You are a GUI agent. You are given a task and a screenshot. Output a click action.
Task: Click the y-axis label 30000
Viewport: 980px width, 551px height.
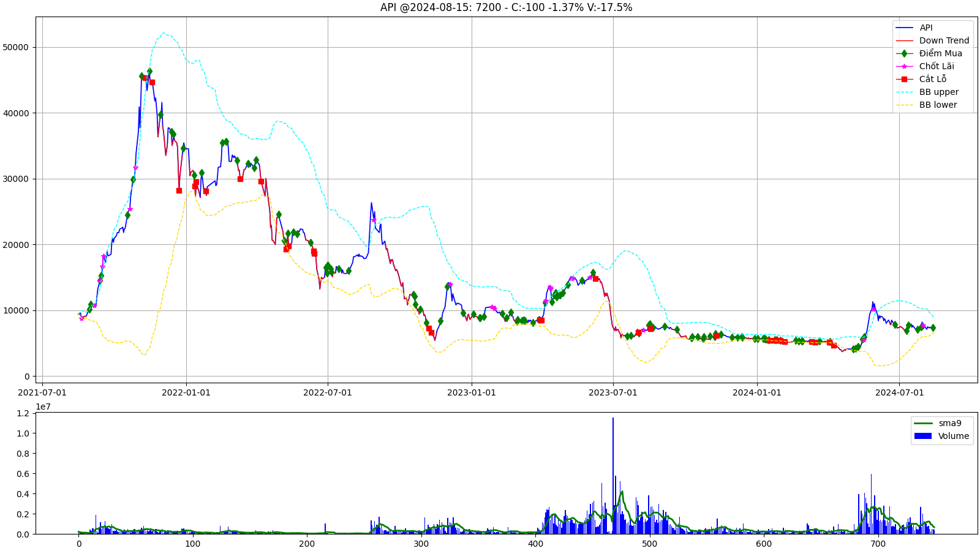pyautogui.click(x=15, y=179)
